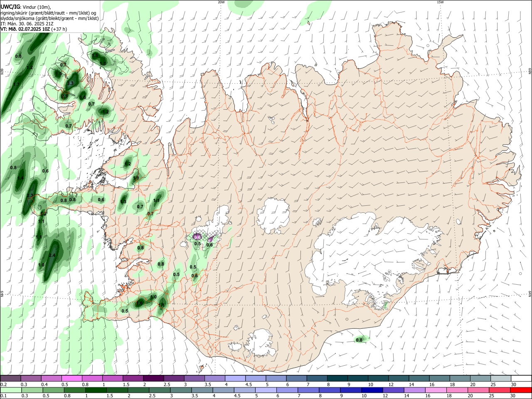532x399 pixels.
Task: Click violet rain swatch between 12 and 14
Action: pyautogui.click(x=393, y=390)
